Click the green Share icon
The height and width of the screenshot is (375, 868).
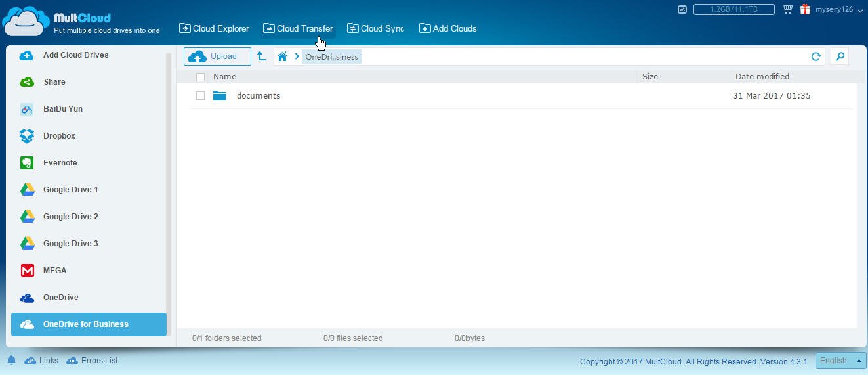27,82
